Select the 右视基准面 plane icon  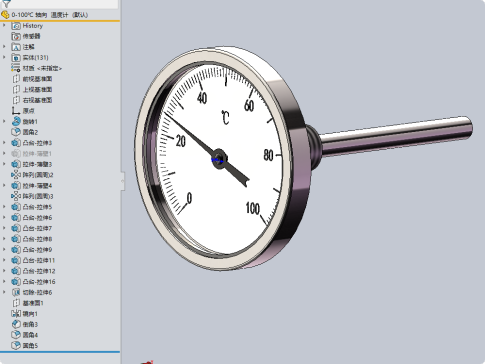coord(16,100)
